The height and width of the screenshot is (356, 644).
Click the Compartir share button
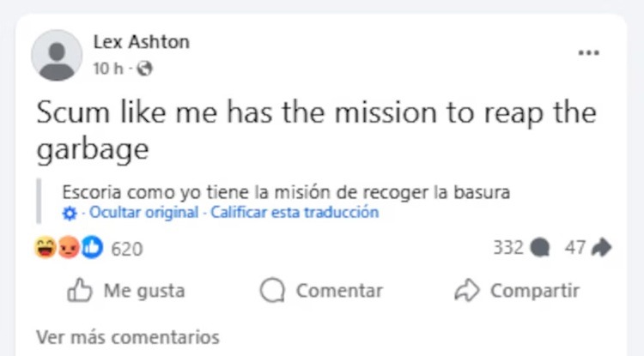pyautogui.click(x=517, y=291)
